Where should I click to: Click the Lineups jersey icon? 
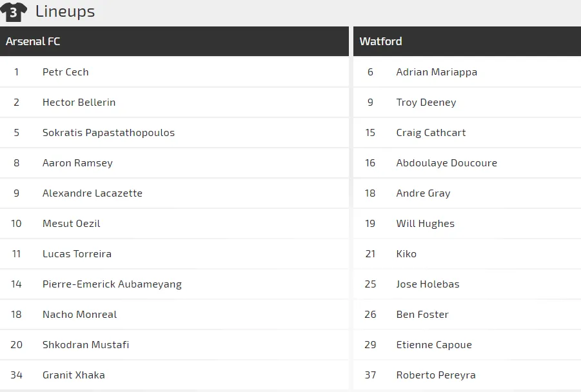coord(14,12)
